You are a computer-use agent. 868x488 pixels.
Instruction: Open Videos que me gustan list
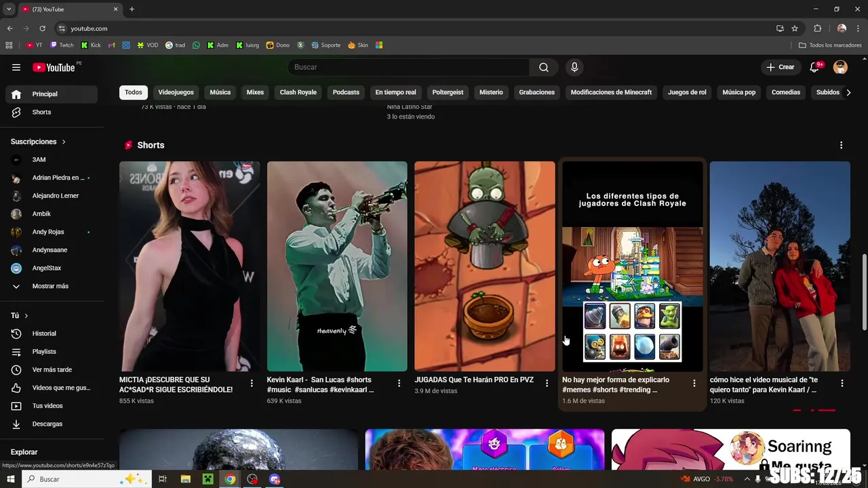[x=52, y=388]
